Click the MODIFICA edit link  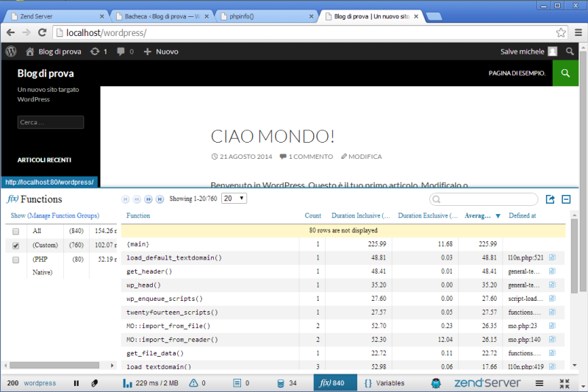[361, 157]
